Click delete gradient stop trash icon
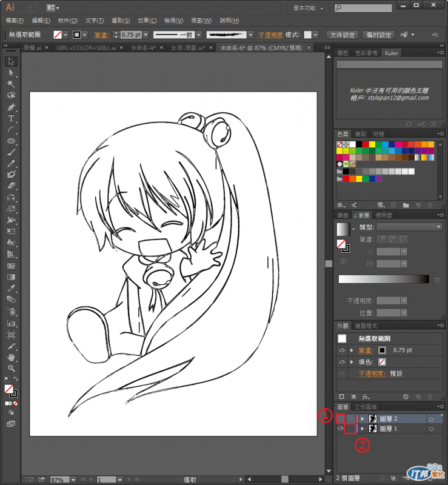Viewport: 448px width, 485px height. (437, 279)
